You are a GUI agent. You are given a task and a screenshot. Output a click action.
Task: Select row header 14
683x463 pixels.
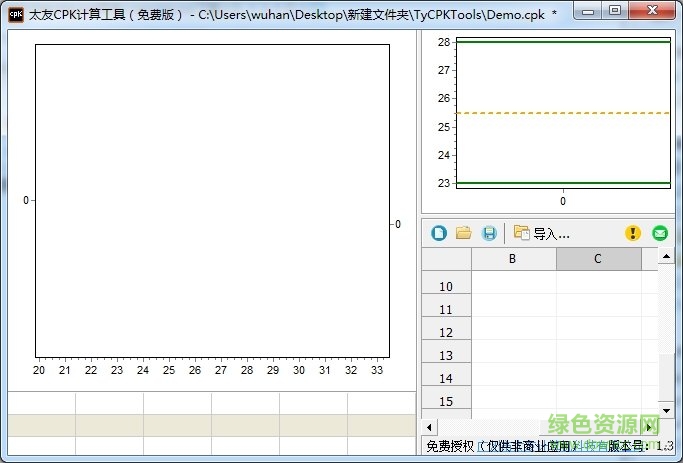pyautogui.click(x=446, y=375)
